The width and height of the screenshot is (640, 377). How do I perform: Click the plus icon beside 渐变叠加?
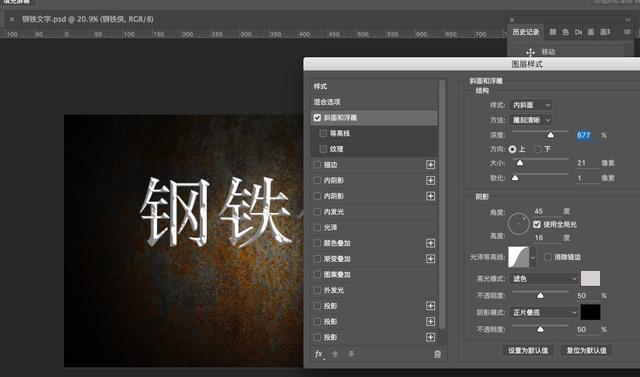pyautogui.click(x=430, y=259)
